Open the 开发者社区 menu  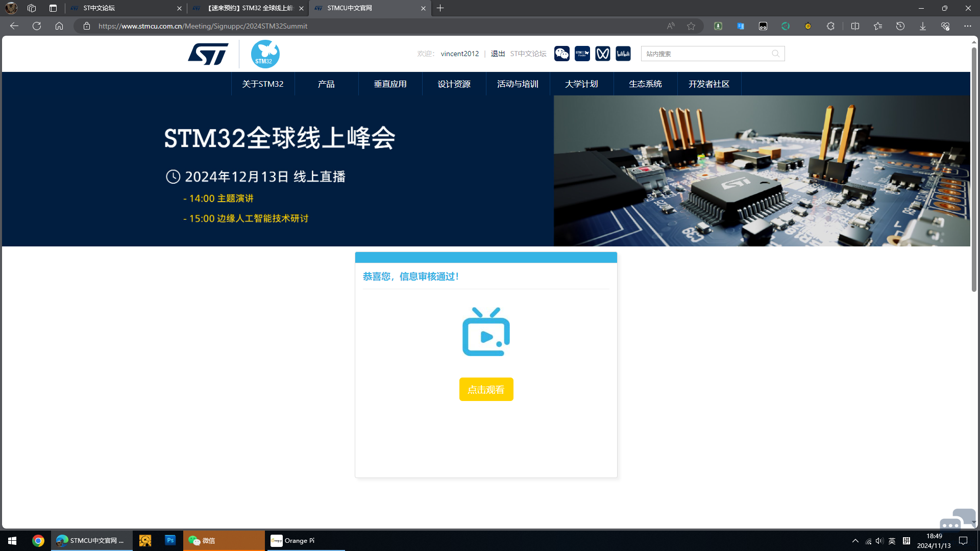click(709, 84)
